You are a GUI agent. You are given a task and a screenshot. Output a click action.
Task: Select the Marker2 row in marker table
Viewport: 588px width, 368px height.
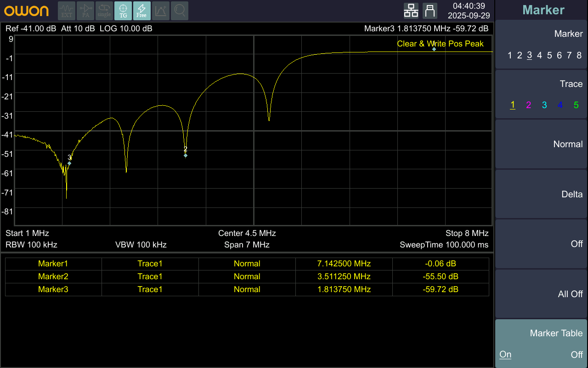point(247,276)
